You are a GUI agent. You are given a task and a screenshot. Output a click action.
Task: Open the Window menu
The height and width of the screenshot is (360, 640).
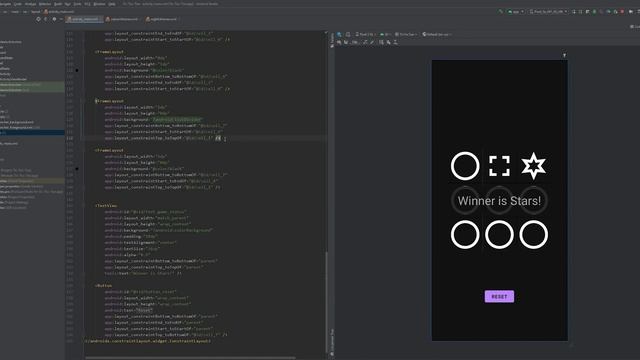click(x=99, y=4)
